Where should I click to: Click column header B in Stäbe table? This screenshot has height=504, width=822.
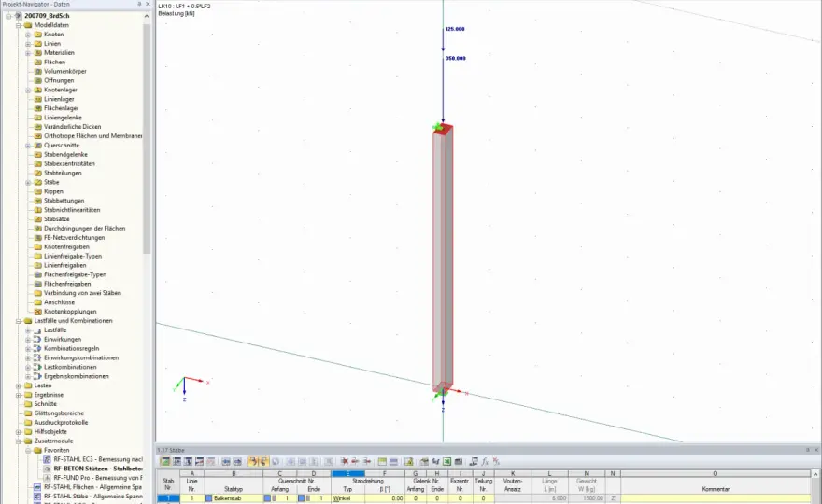234,473
